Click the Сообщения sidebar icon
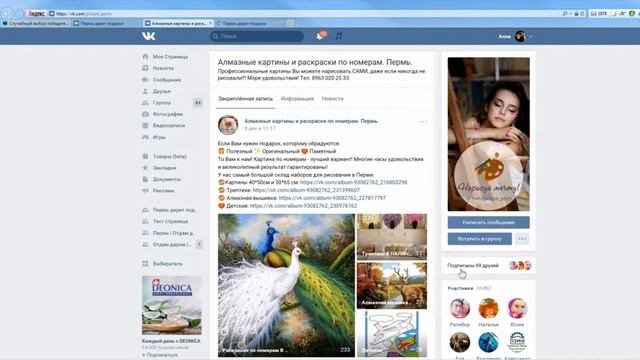Image resolution: width=640 pixels, height=360 pixels. (x=145, y=80)
